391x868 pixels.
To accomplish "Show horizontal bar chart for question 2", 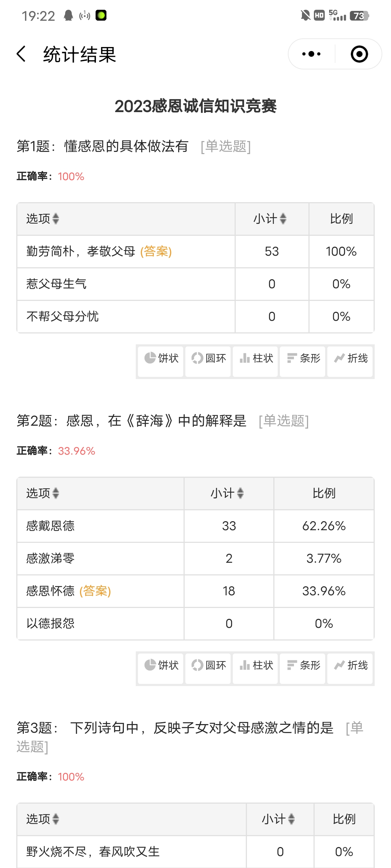I will point(303,665).
